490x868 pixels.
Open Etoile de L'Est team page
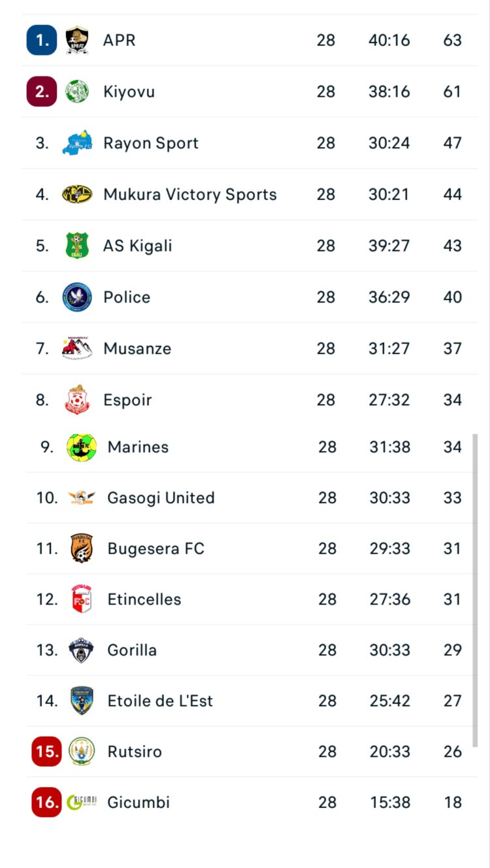tap(160, 701)
